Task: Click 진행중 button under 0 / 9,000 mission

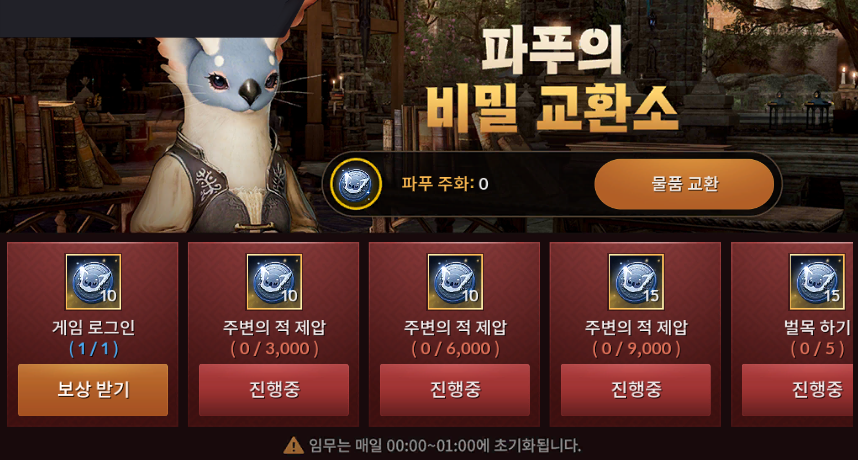Action: pos(636,390)
